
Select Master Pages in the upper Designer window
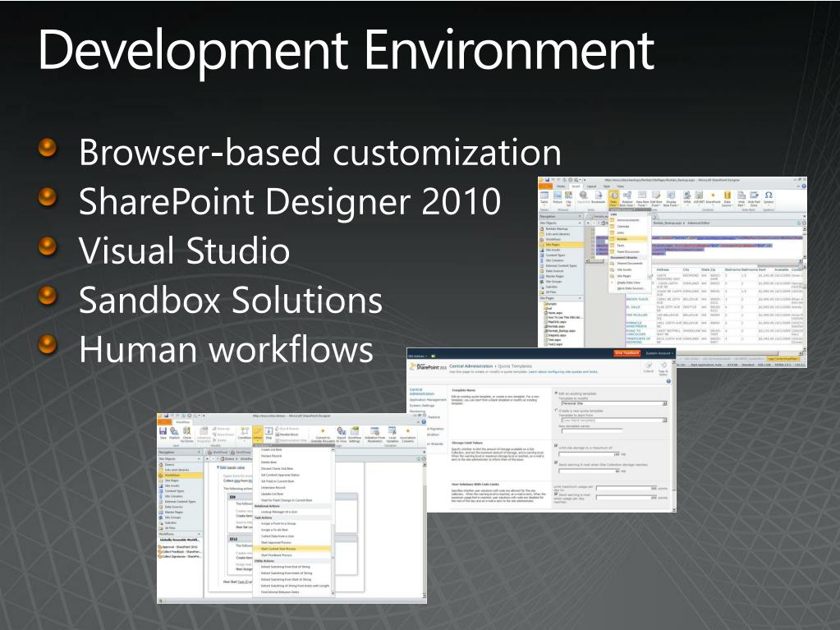coord(561,277)
